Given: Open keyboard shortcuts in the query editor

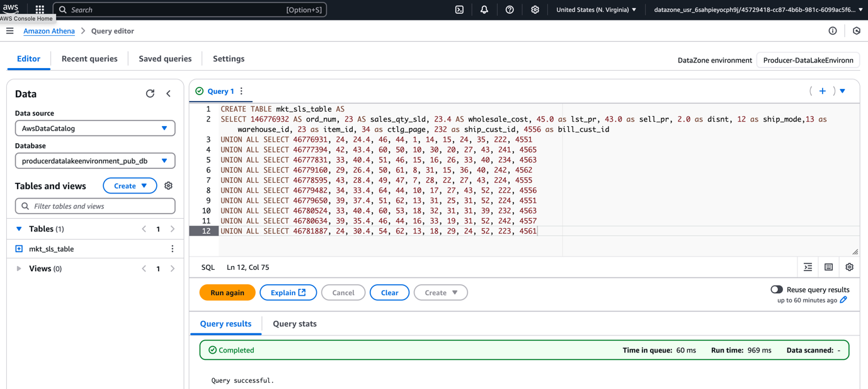Looking at the screenshot, I should (x=828, y=267).
